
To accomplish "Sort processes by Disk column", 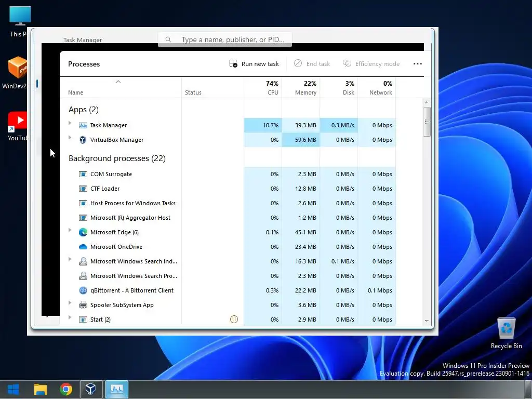I will point(339,88).
